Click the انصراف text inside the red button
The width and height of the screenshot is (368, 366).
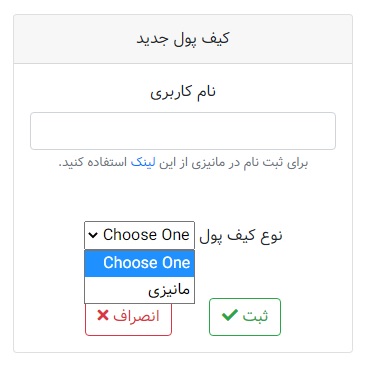(x=136, y=316)
